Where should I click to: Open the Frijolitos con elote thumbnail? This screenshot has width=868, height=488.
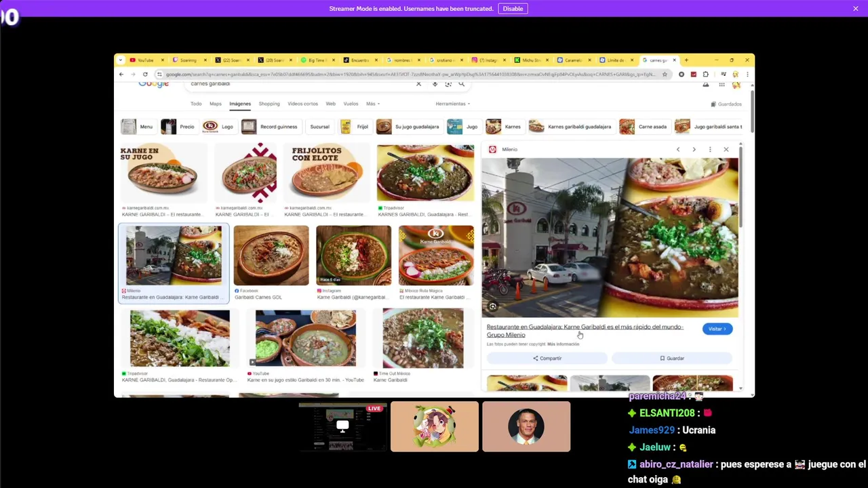pyautogui.click(x=325, y=174)
